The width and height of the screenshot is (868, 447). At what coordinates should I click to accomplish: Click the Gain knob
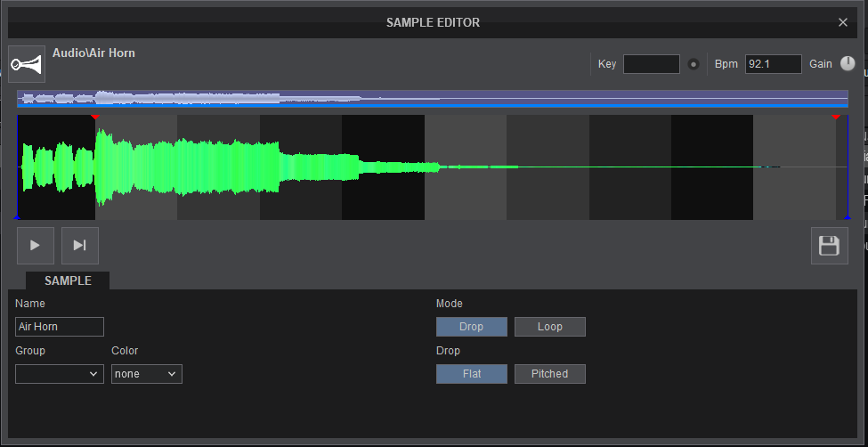tap(847, 64)
